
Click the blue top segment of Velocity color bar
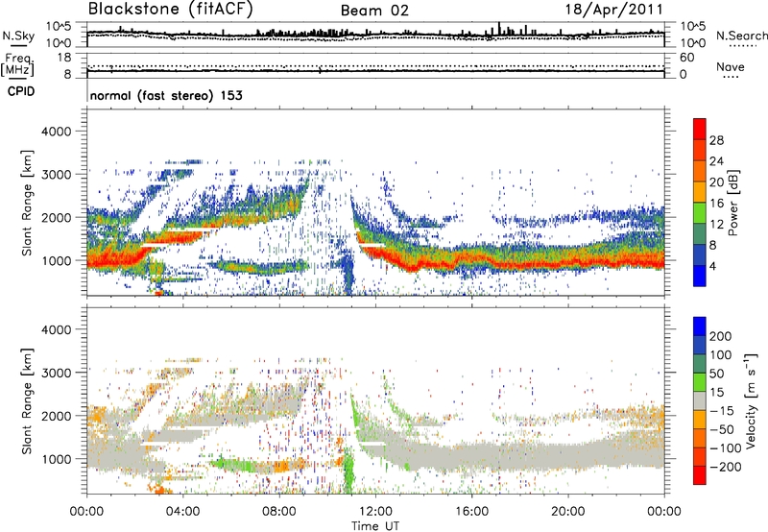pyautogui.click(x=700, y=326)
